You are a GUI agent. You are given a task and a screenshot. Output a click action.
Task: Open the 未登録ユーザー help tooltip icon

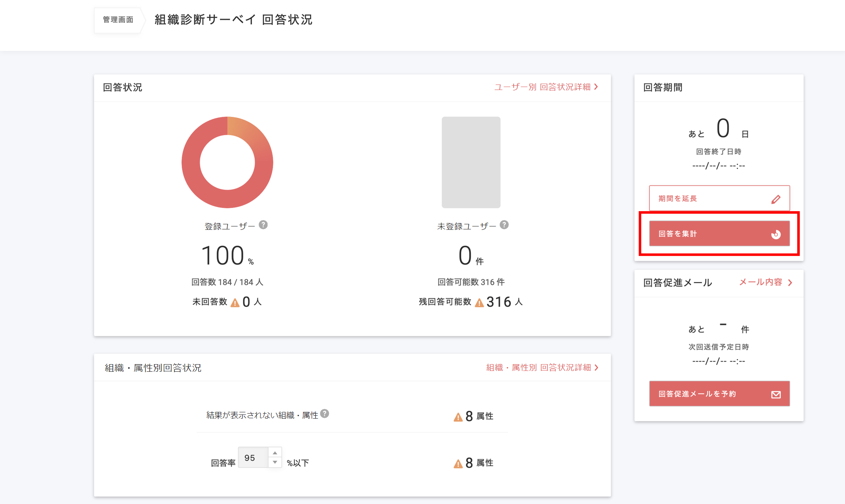(x=504, y=225)
